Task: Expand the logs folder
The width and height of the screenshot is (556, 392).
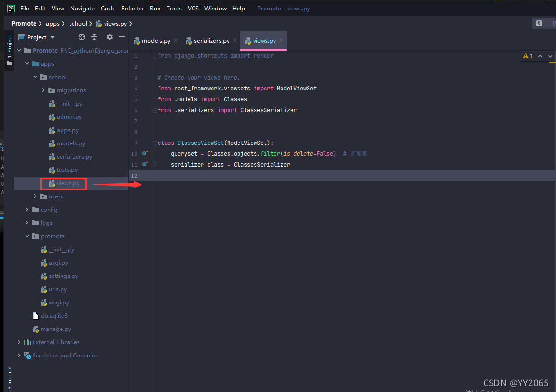Action: pos(27,223)
